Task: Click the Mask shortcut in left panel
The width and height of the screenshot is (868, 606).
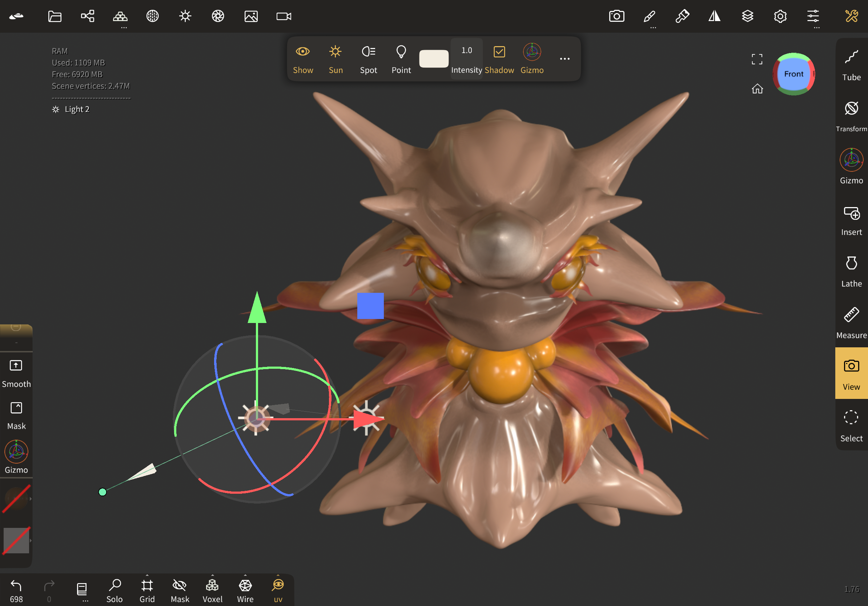Action: (16, 415)
